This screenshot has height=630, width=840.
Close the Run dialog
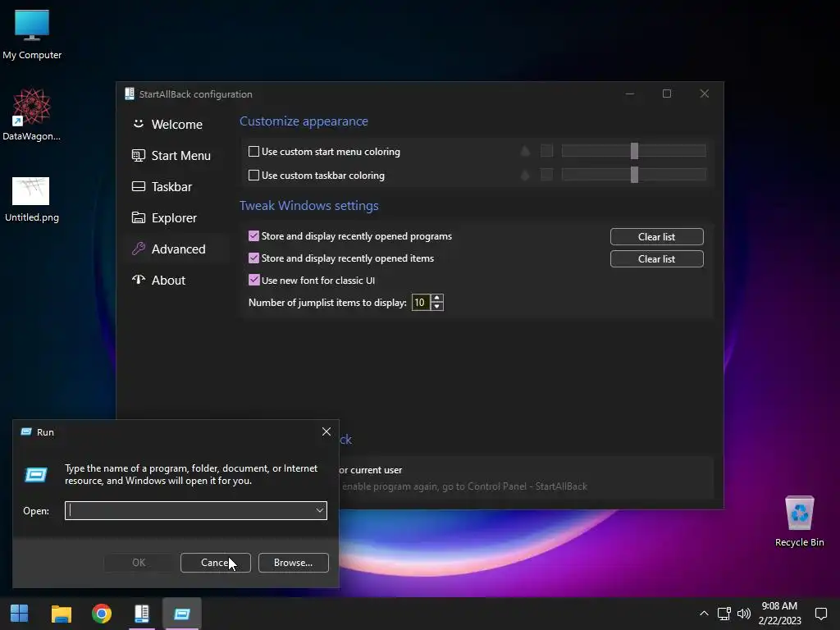[326, 431]
